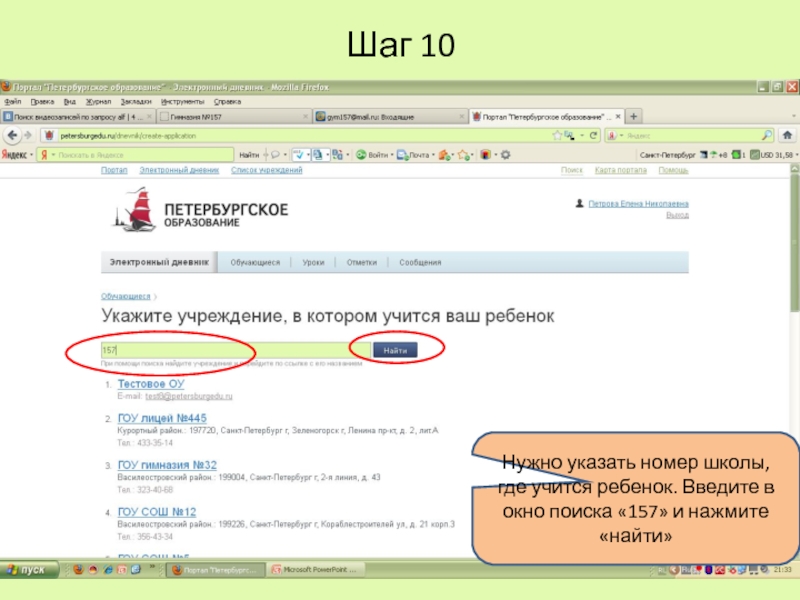Select the Обучающиеся navigation tab
Image resolution: width=800 pixels, height=600 pixels.
click(255, 262)
